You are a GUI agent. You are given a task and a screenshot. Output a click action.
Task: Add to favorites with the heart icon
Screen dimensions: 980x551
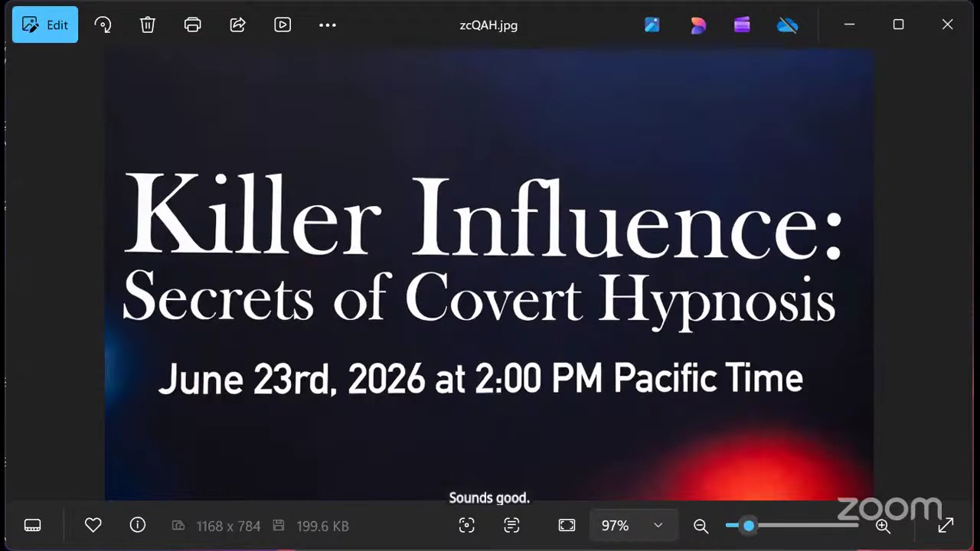93,525
